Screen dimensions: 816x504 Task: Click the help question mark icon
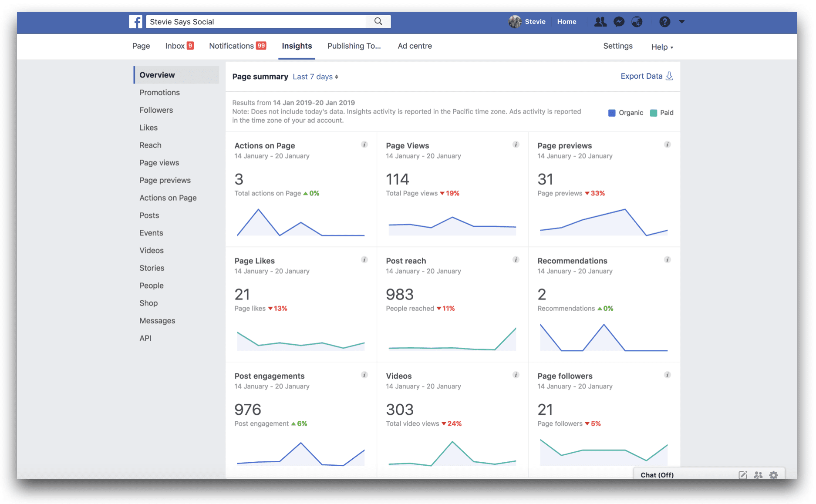(664, 21)
